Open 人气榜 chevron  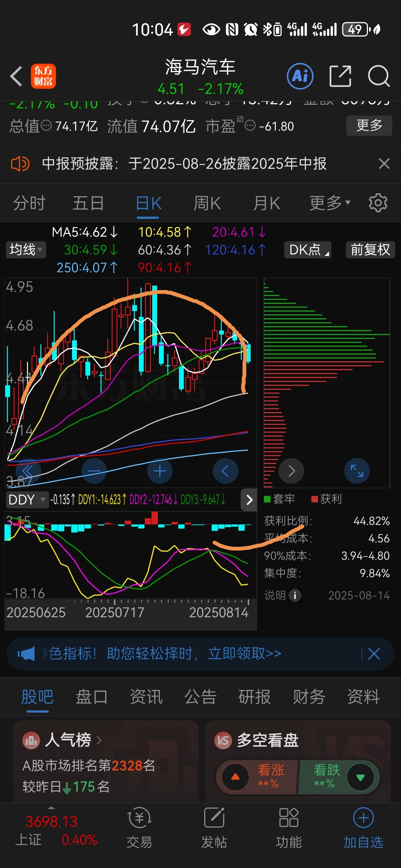[x=99, y=740]
